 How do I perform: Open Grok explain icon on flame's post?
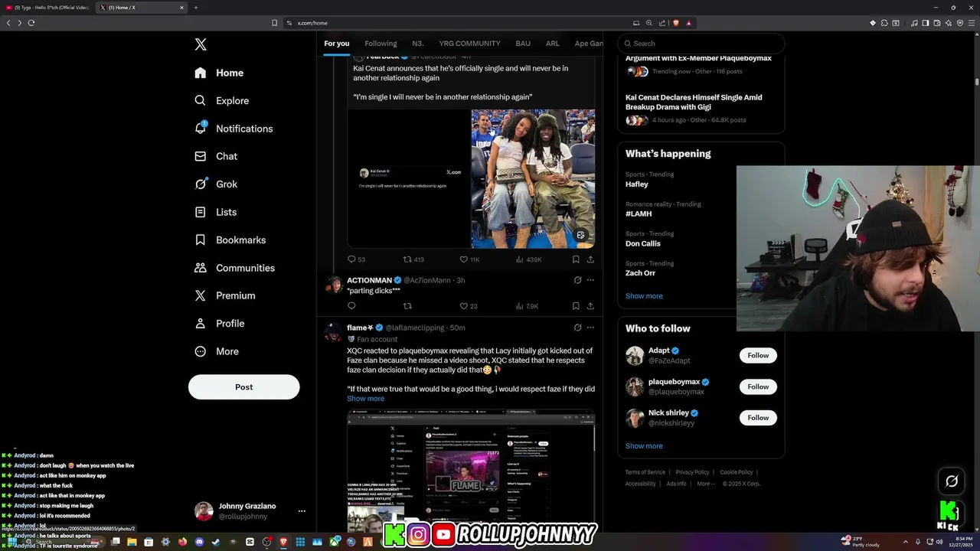(x=577, y=328)
